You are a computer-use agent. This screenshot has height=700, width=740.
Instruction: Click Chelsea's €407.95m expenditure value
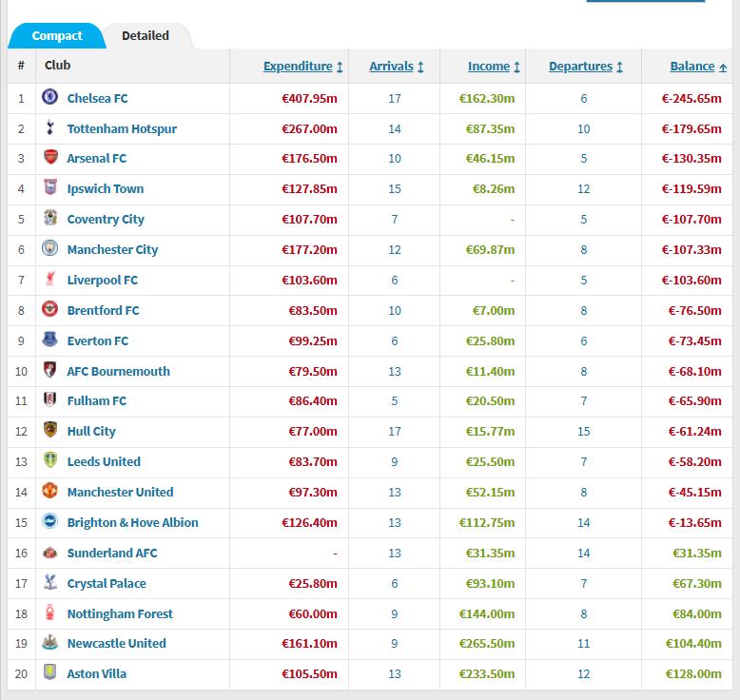[x=309, y=99]
